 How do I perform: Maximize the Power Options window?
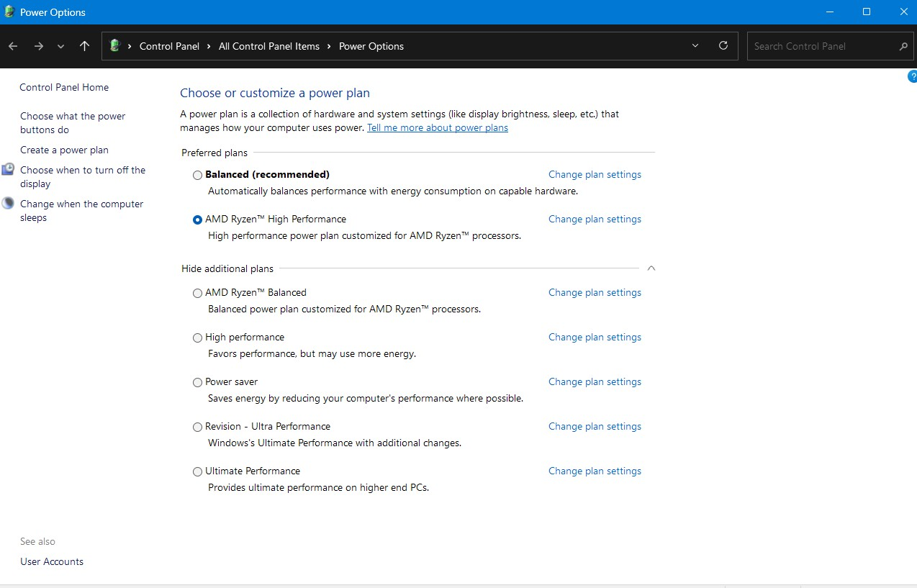point(867,12)
